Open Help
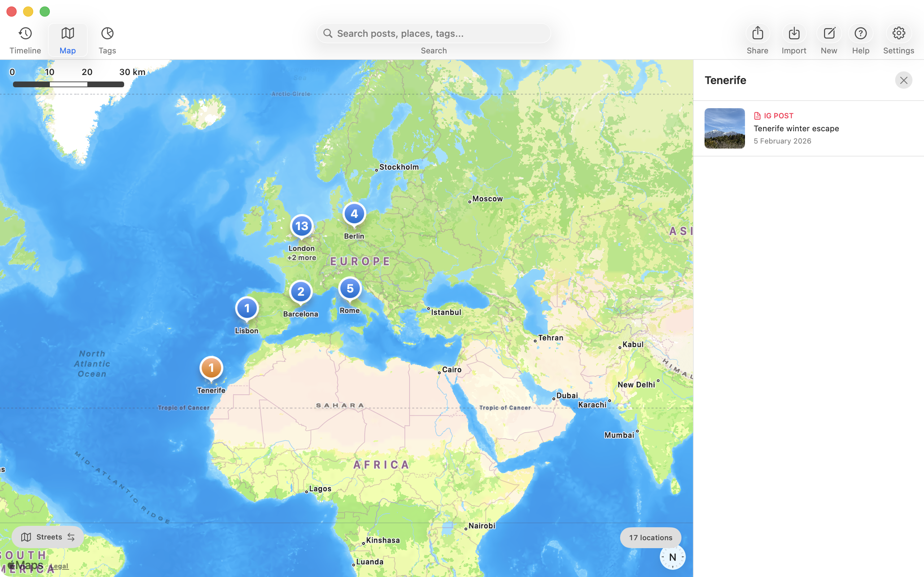This screenshot has width=924, height=577. click(x=860, y=34)
